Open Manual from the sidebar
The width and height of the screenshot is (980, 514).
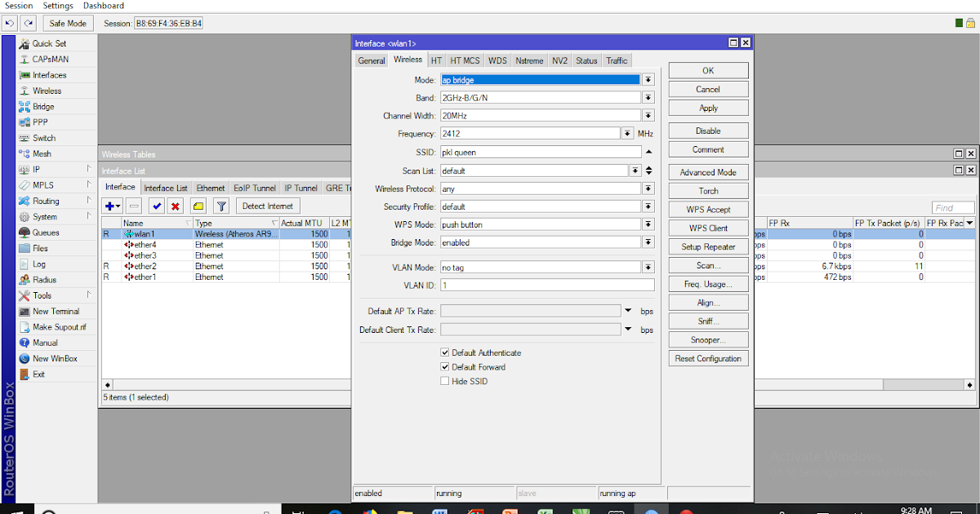pos(45,343)
